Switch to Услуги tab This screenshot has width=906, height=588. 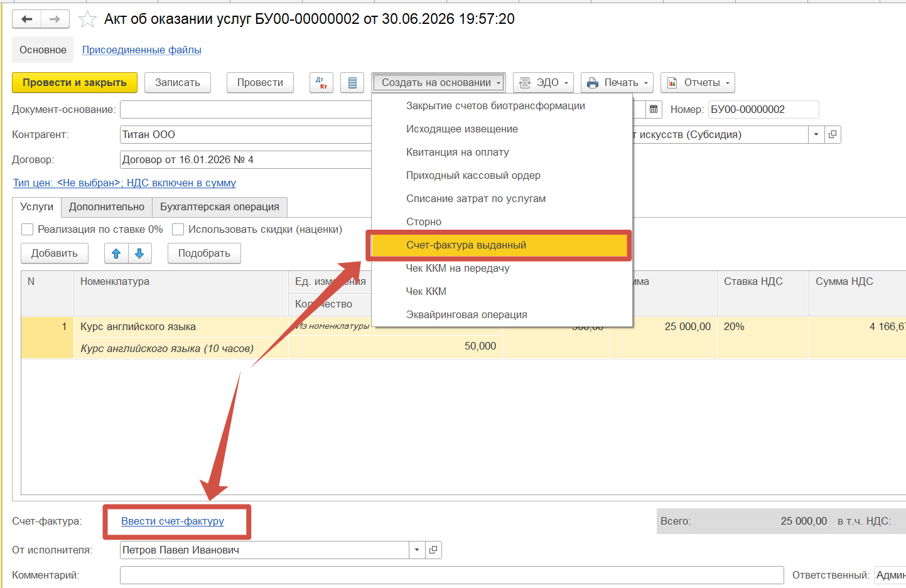click(x=36, y=206)
